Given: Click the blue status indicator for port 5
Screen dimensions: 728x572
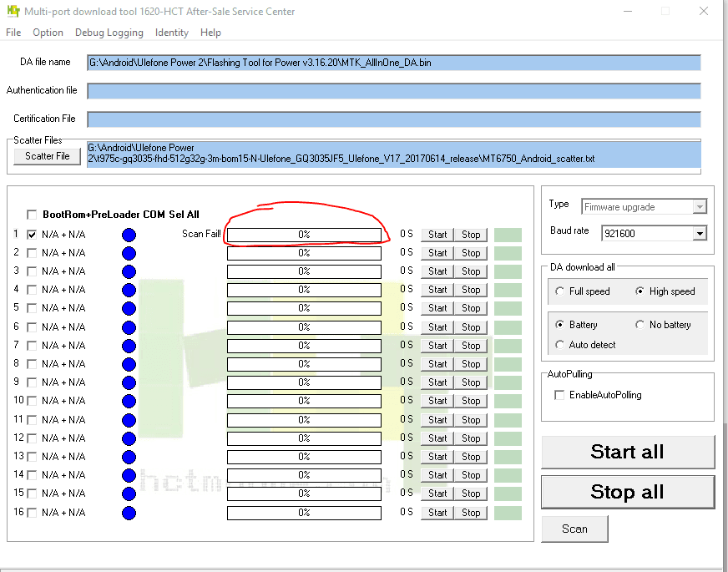Looking at the screenshot, I should click(x=129, y=308).
